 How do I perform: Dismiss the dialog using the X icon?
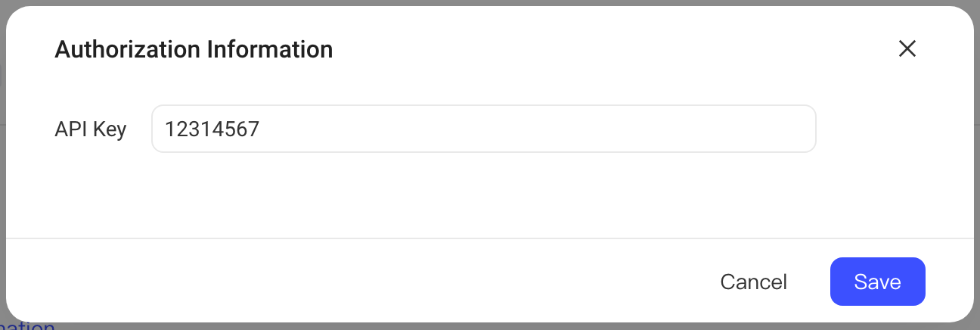pos(907,49)
